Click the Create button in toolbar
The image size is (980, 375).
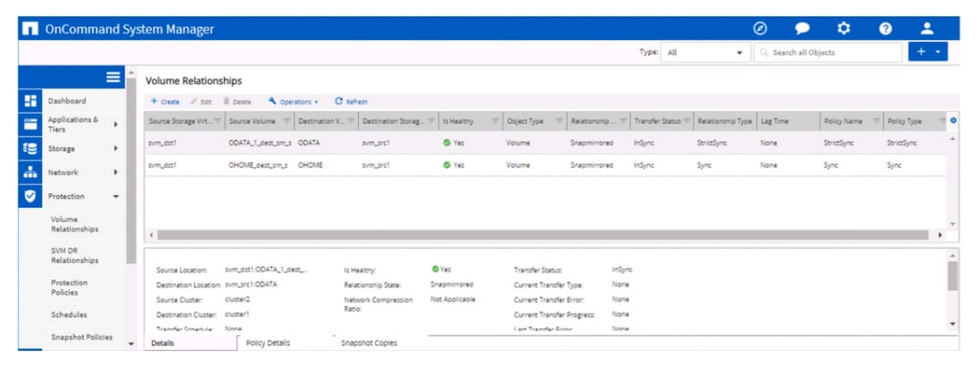tap(165, 101)
